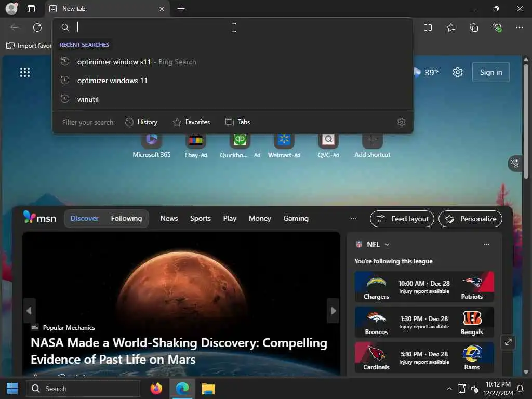Open Browser essentials heart icon
The height and width of the screenshot is (399, 532).
tap(497, 28)
